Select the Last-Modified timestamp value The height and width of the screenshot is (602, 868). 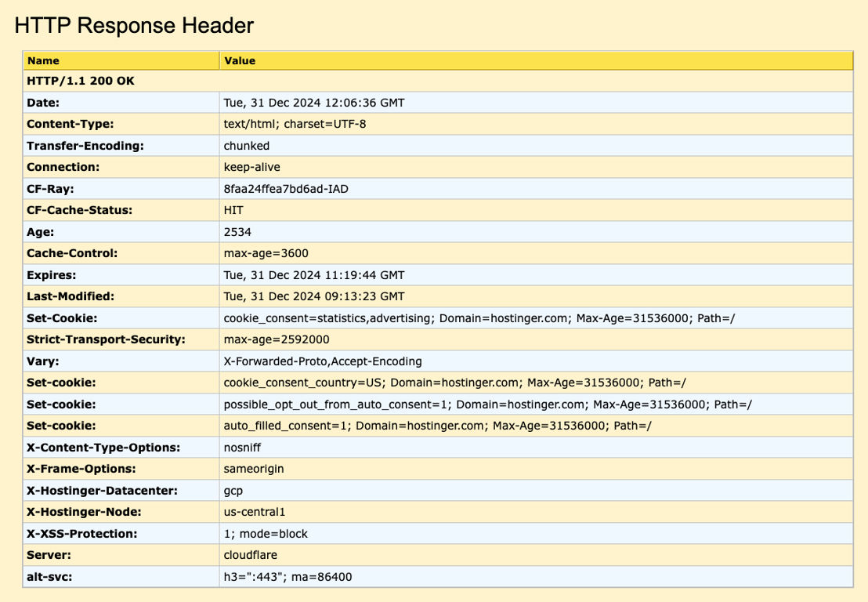point(313,296)
